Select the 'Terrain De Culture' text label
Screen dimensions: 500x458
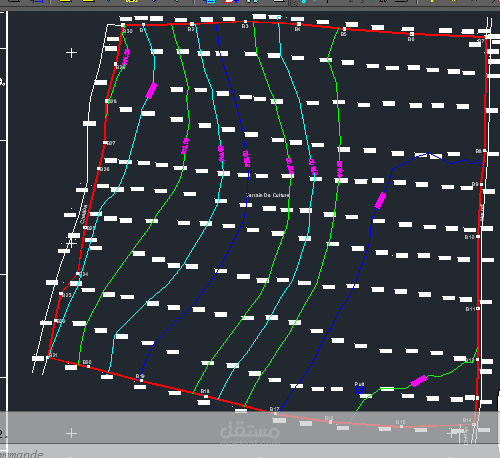click(x=268, y=195)
